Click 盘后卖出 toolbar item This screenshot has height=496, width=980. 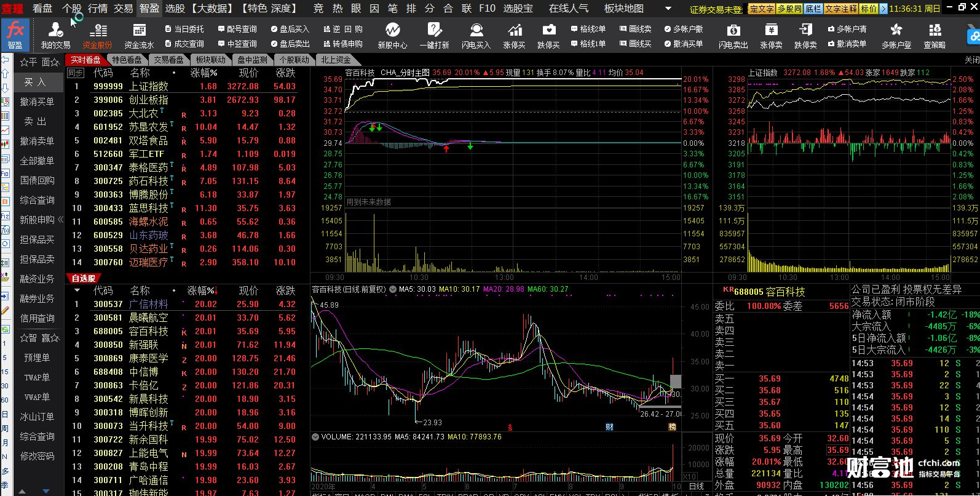pyautogui.click(x=290, y=44)
